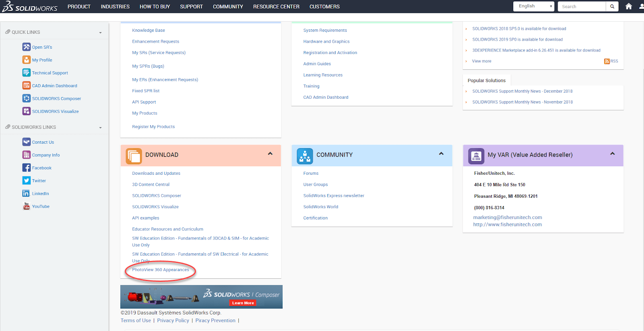This screenshot has height=331, width=644.
Task: Open the Hardware and Graphics link
Action: coord(326,41)
